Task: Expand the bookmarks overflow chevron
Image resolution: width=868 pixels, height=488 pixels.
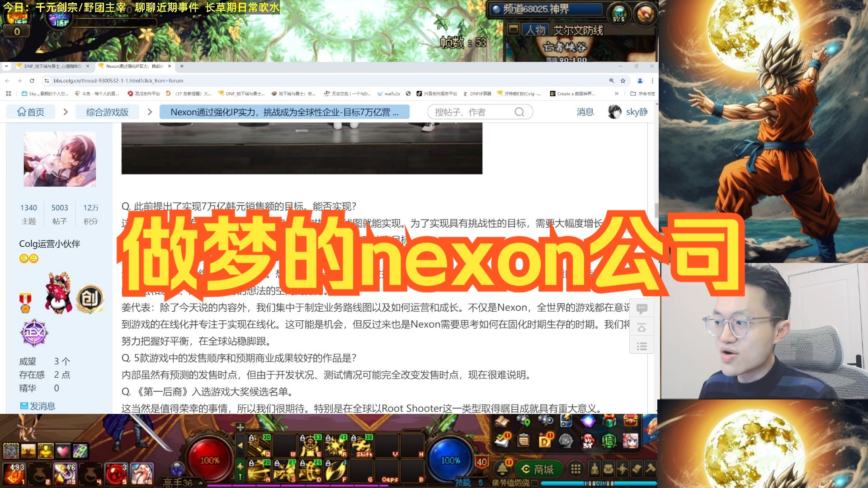Action: point(616,94)
